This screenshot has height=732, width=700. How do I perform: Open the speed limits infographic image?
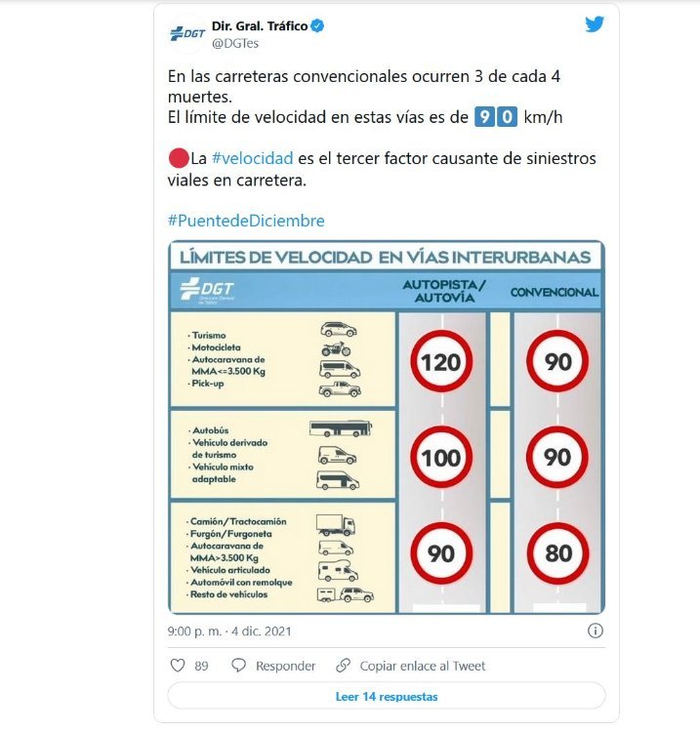tap(387, 427)
